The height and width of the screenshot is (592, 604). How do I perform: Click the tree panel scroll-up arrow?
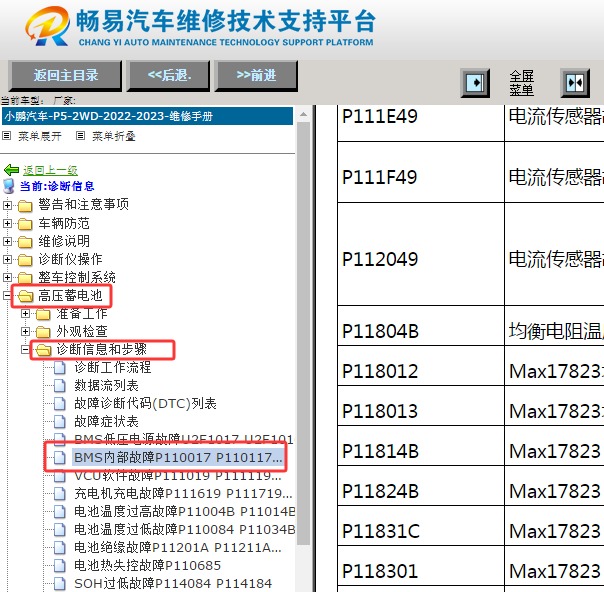(304, 114)
